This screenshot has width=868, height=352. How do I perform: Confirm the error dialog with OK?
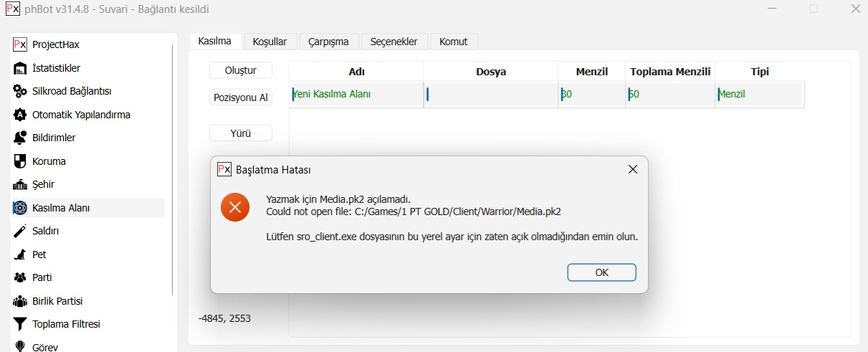point(601,272)
